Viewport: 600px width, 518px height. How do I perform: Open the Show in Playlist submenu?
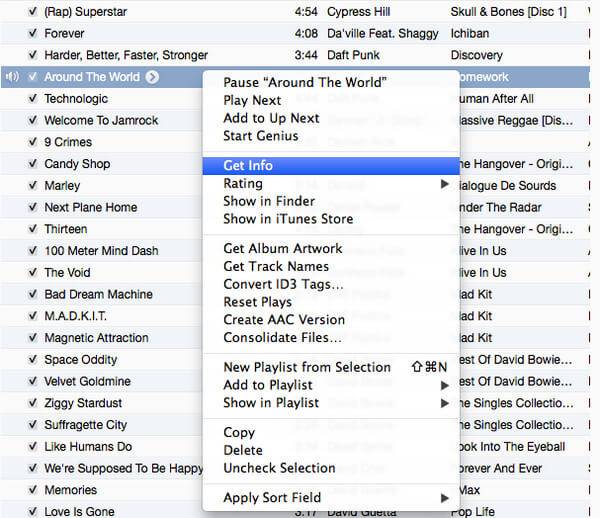coord(444,403)
